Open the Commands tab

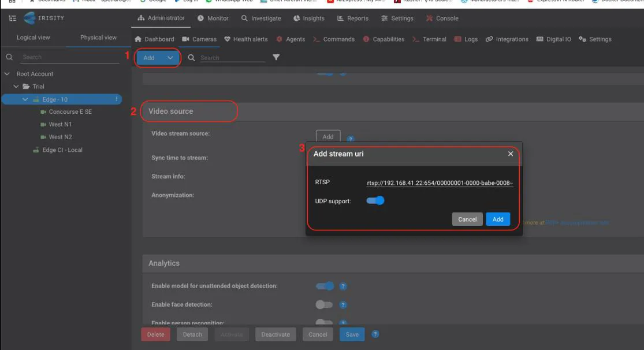(x=334, y=39)
